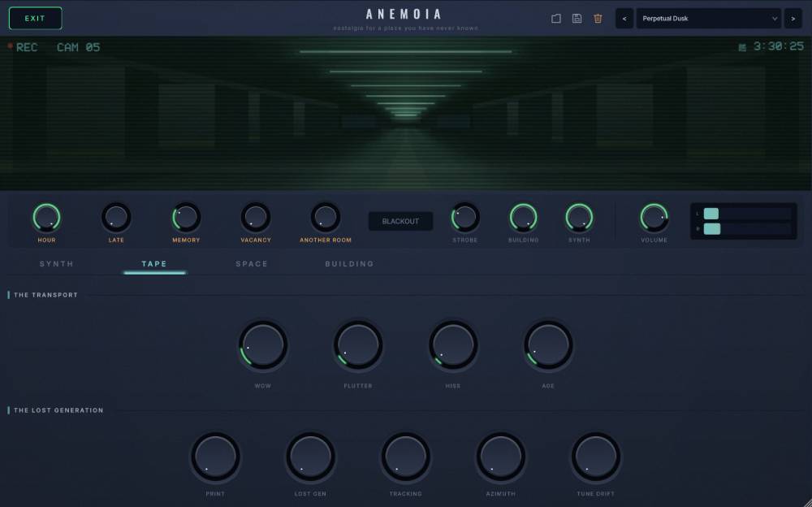Click the HOUR knob
812x507 pixels.
click(46, 217)
